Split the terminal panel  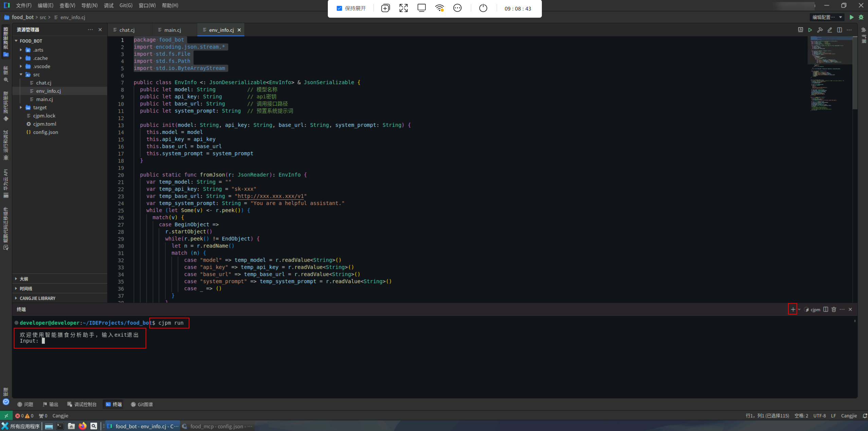(826, 309)
